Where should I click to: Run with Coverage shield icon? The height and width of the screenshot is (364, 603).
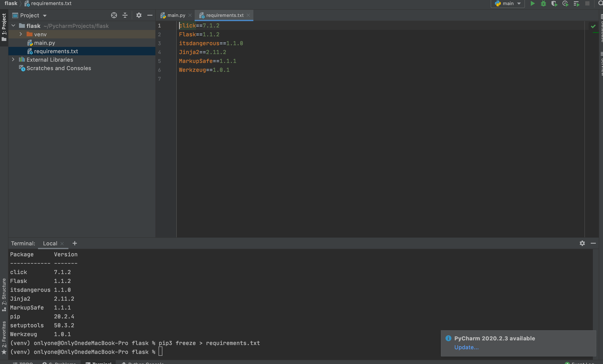554,4
